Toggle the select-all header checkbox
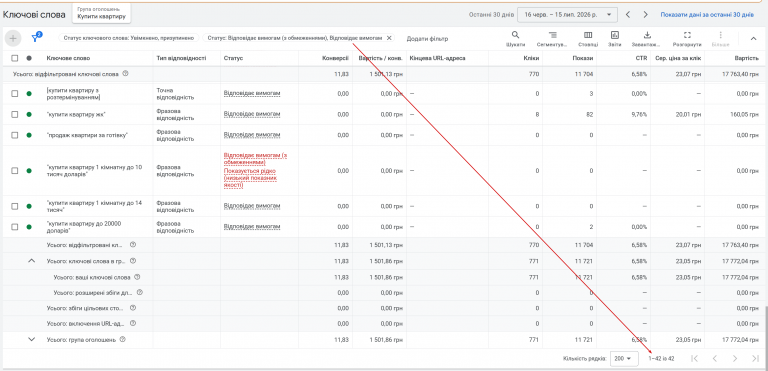 pyautogui.click(x=15, y=58)
